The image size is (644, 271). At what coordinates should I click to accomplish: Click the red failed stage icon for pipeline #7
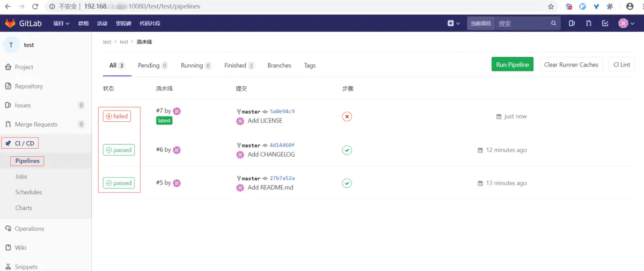[x=347, y=116]
